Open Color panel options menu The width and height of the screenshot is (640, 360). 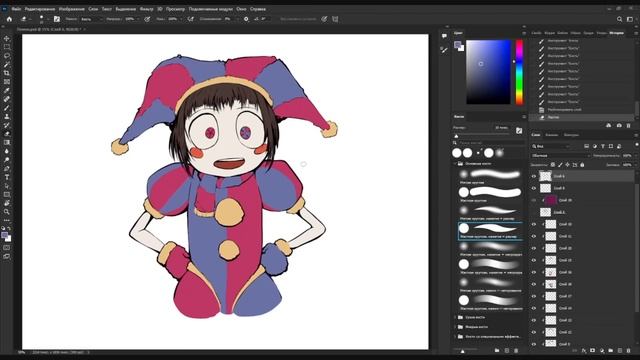click(524, 33)
